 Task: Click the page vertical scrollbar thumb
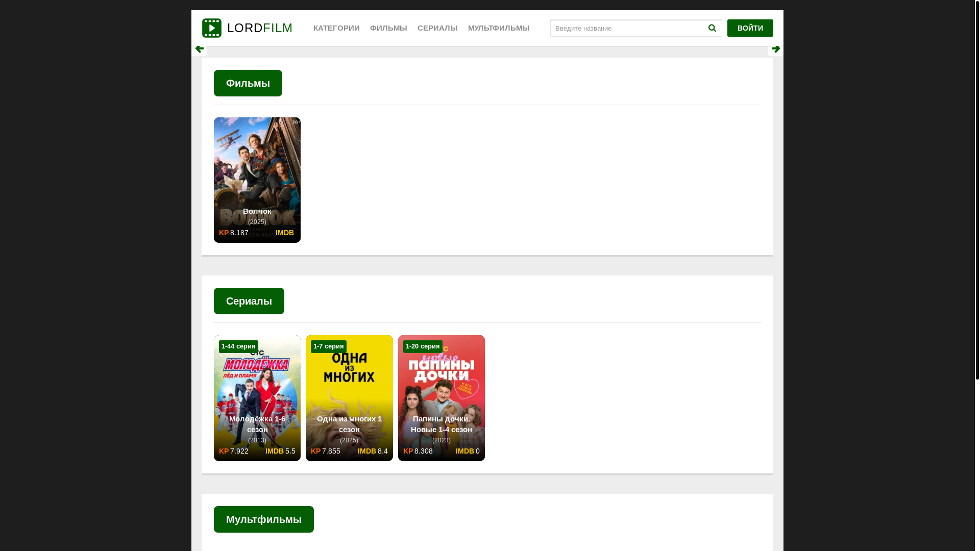977,190
